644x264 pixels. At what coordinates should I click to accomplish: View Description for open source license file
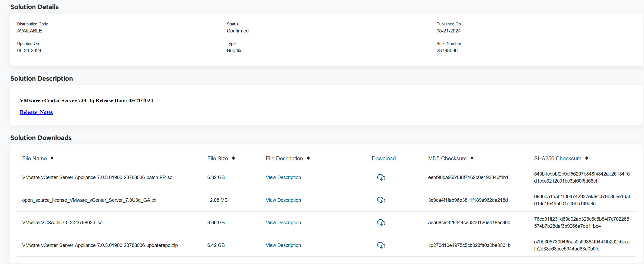pyautogui.click(x=283, y=200)
